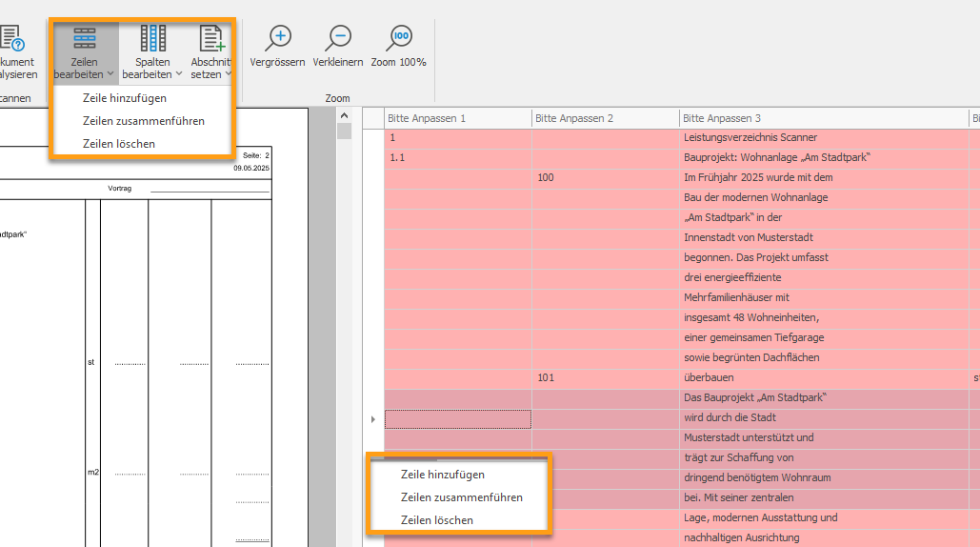Select the cell with value 100

tap(606, 177)
